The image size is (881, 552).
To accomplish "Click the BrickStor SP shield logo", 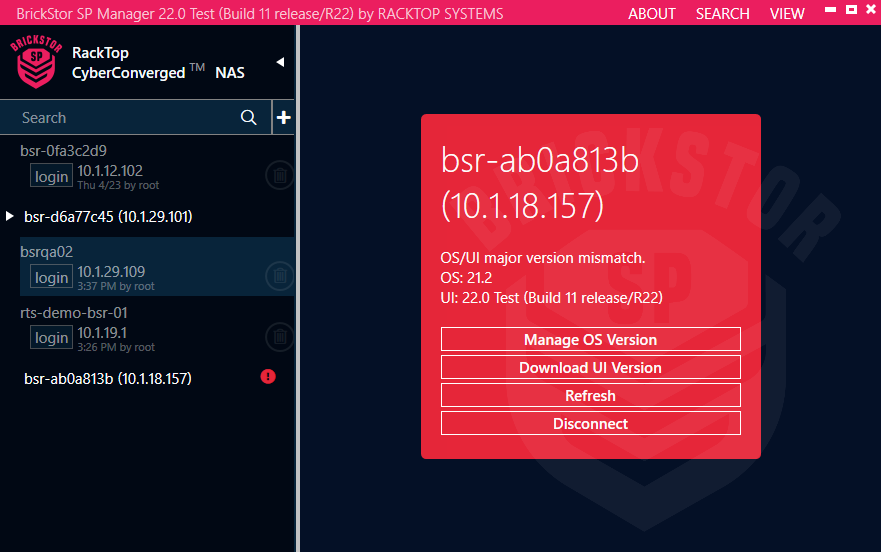I will point(36,62).
